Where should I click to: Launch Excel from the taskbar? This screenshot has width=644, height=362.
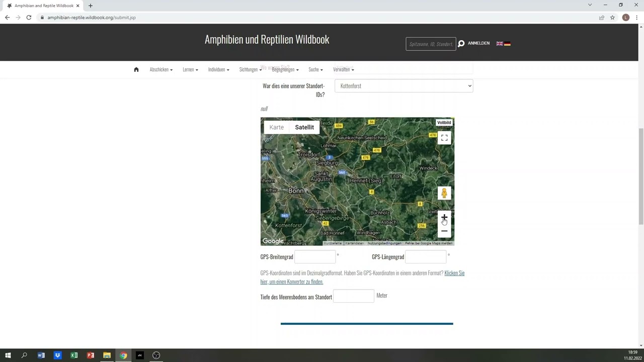coord(74,355)
